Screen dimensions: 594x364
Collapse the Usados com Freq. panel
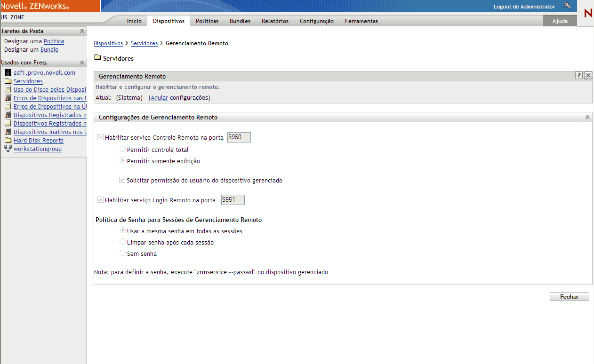(x=82, y=63)
